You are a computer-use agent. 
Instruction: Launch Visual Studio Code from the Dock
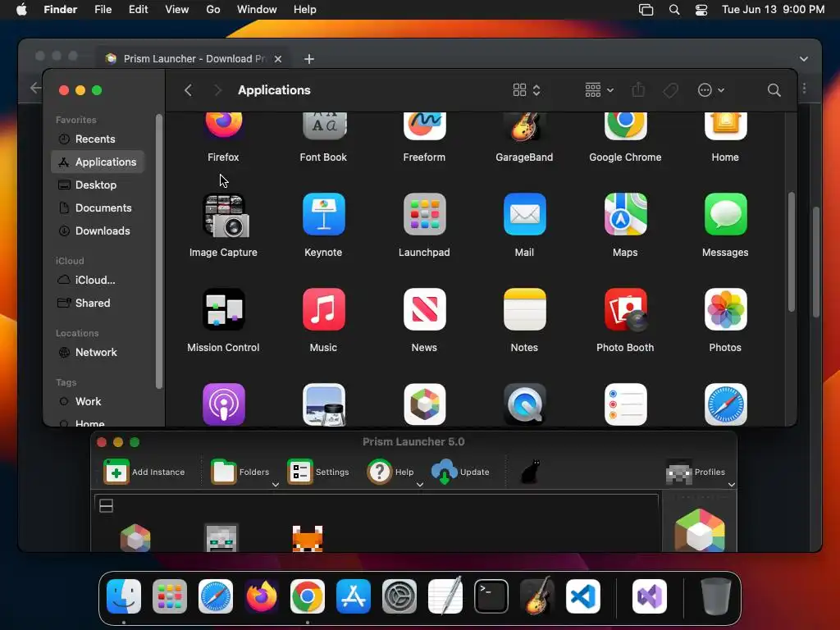(583, 596)
